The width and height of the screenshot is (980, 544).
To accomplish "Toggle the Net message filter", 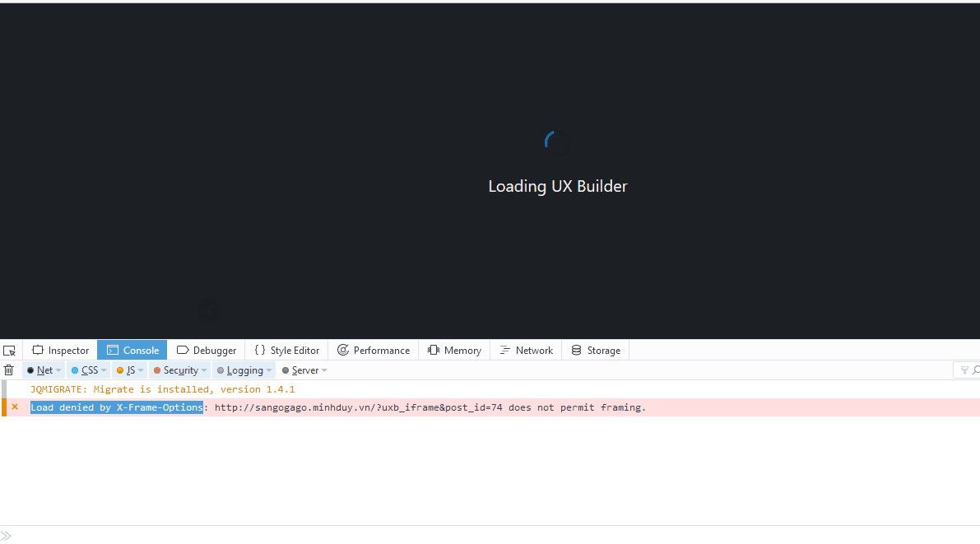I will point(43,370).
